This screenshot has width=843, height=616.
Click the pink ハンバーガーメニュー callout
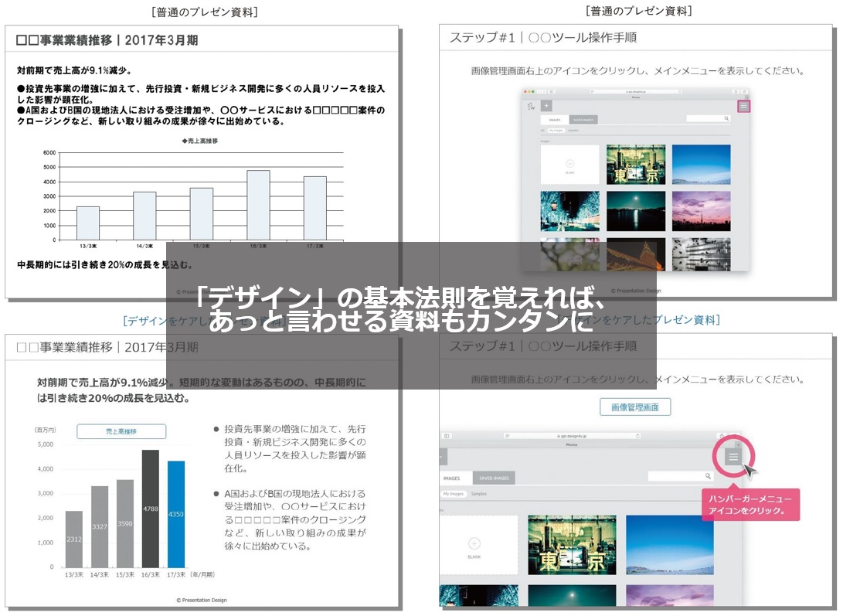click(750, 505)
